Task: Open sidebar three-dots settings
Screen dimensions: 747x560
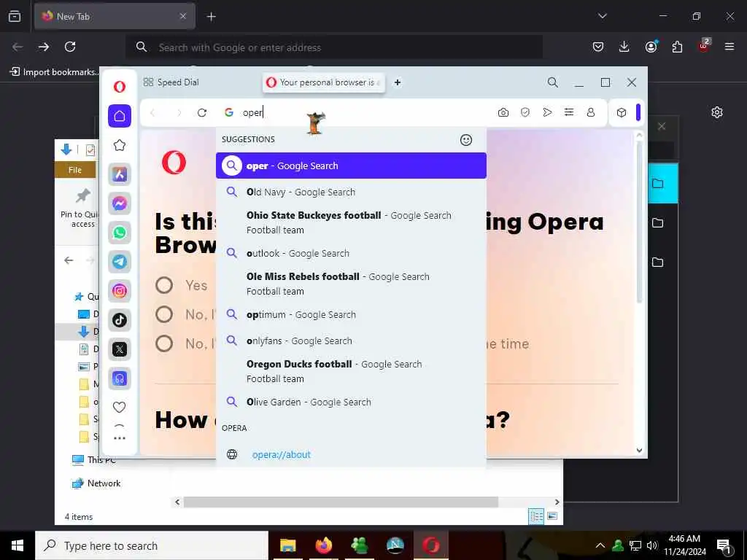Action: click(x=120, y=438)
